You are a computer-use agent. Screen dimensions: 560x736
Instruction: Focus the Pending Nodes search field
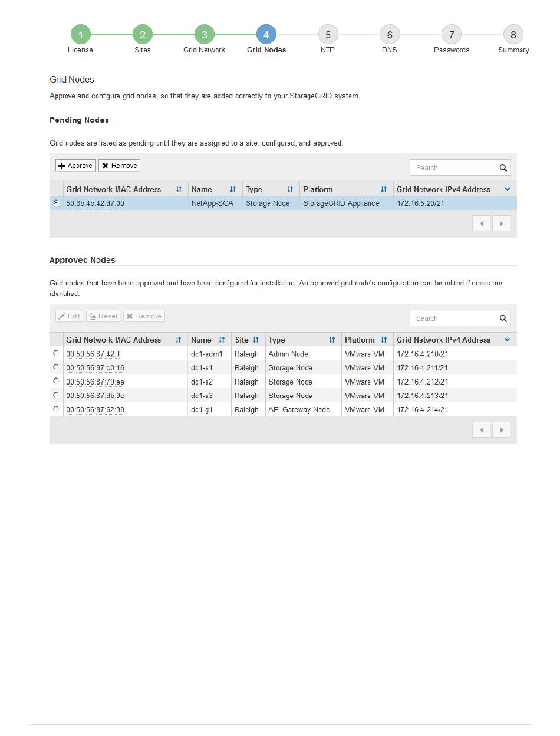pos(454,167)
